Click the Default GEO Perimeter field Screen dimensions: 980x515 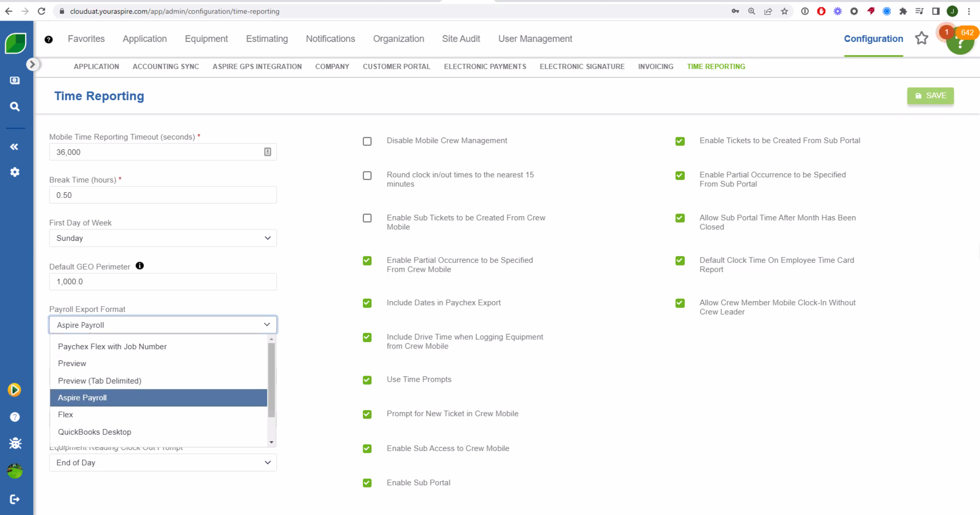pos(163,282)
